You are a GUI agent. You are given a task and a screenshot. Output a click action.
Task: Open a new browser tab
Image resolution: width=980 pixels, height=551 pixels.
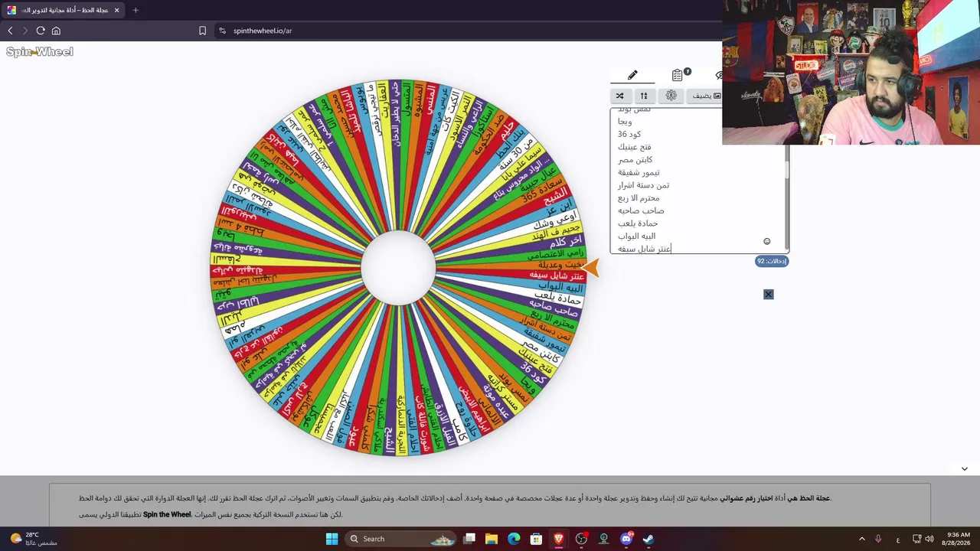(x=136, y=10)
